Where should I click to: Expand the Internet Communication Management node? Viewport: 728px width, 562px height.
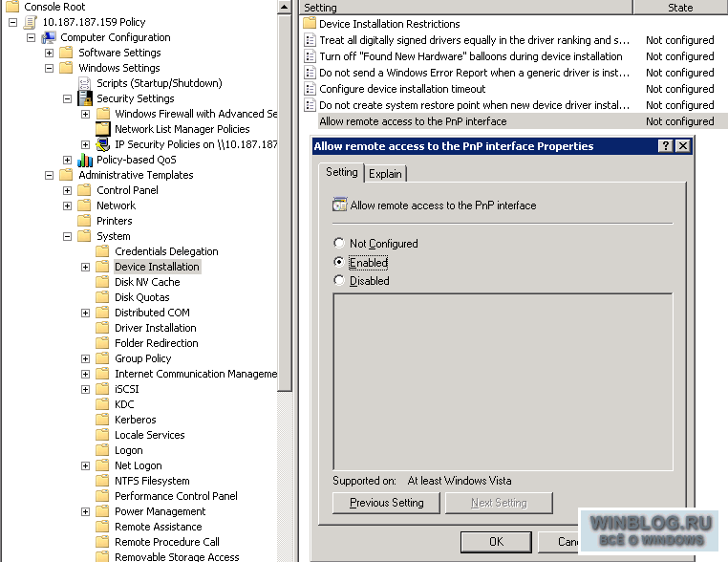(x=85, y=375)
